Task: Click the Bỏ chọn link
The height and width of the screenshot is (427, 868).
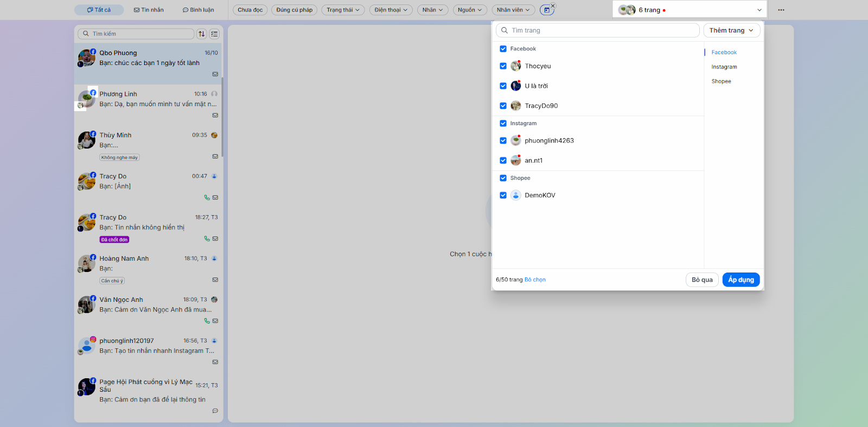Action: [535, 280]
